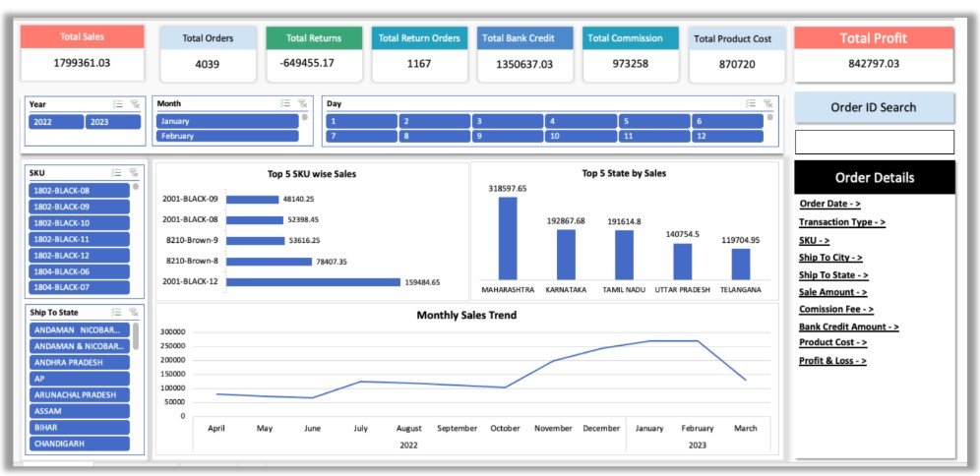The width and height of the screenshot is (980, 476).
Task: Filter state by ASSAM
Action: 80,411
